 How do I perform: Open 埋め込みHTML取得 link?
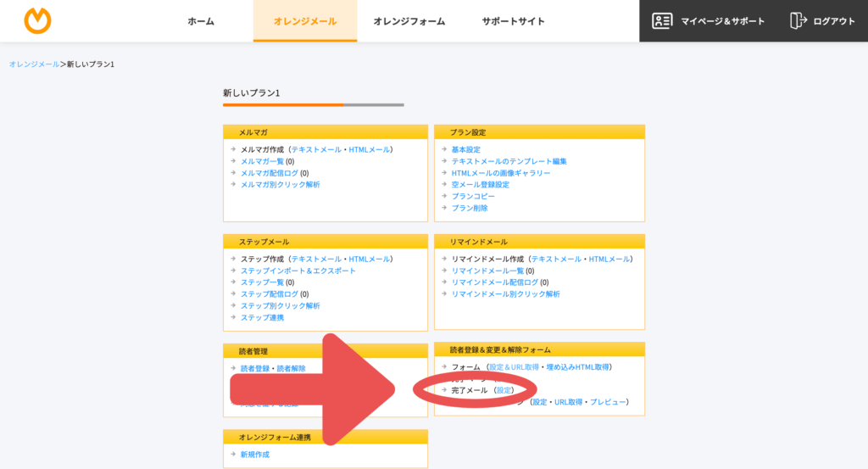click(x=577, y=367)
